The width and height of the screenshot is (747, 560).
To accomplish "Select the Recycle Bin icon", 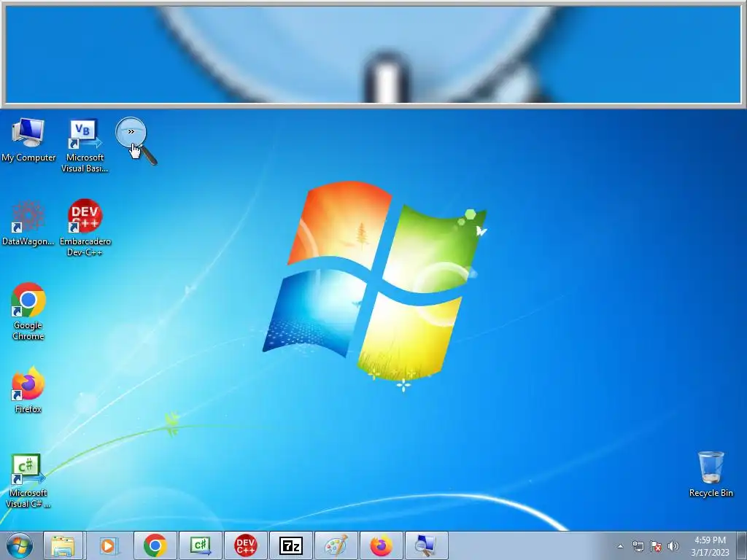I will tap(711, 474).
